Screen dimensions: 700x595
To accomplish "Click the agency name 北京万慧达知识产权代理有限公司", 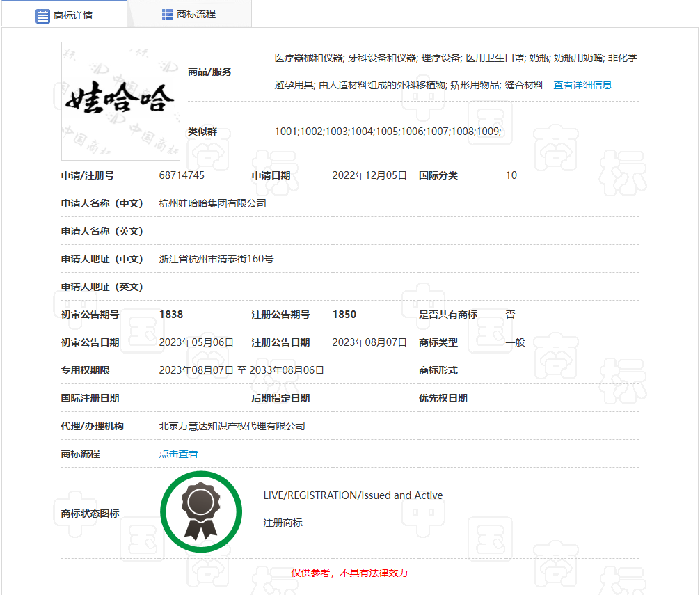I will pos(232,427).
